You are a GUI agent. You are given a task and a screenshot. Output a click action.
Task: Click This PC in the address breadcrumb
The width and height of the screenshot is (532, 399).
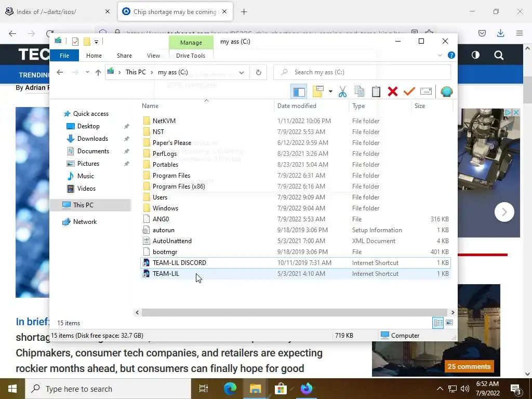coord(136,72)
